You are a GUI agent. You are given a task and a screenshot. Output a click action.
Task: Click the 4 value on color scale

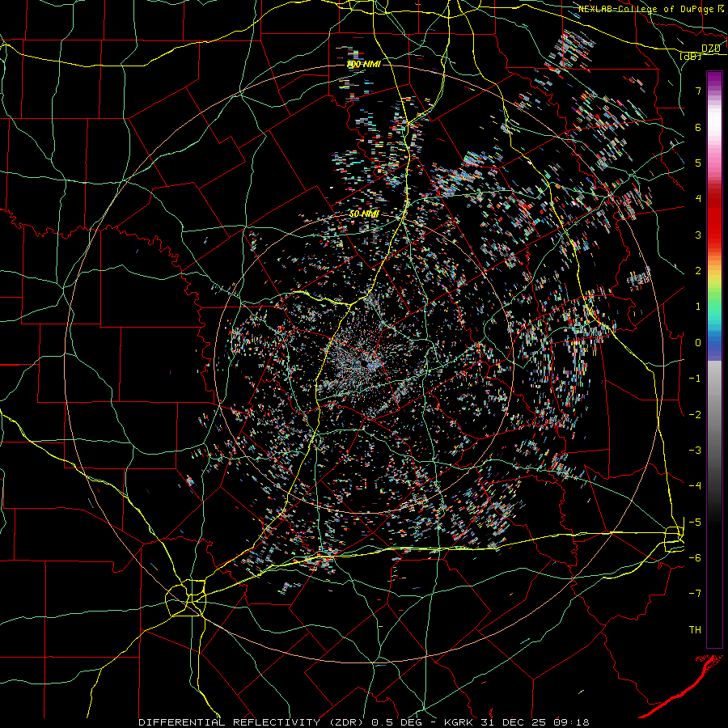pos(698,199)
